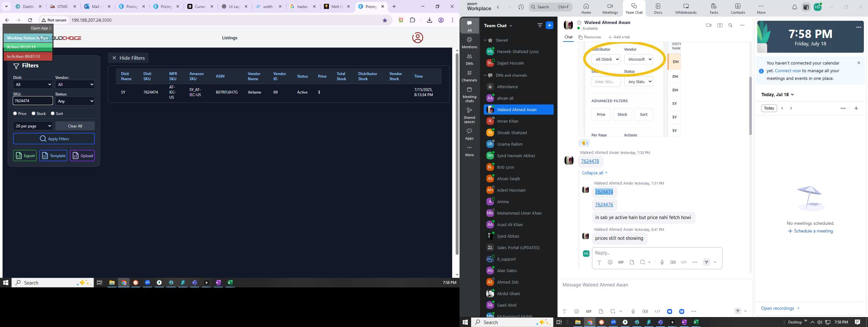Dismiss calendar connection notice
The height and width of the screenshot is (327, 868).
(858, 63)
